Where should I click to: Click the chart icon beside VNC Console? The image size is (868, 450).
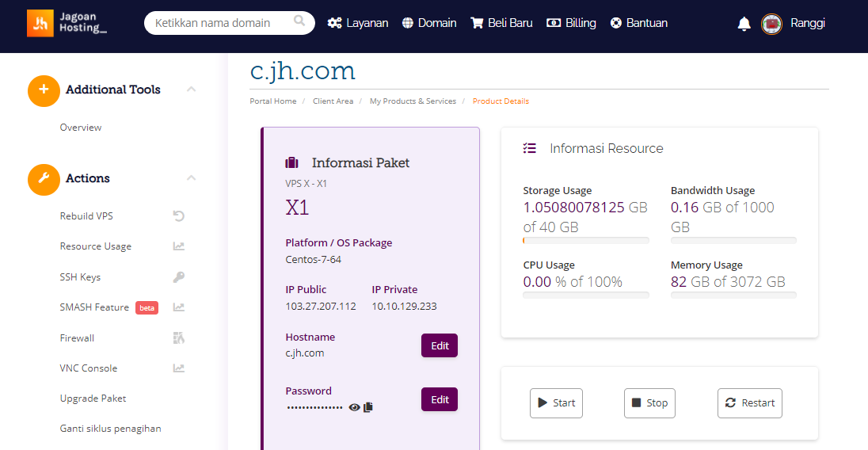tap(178, 368)
